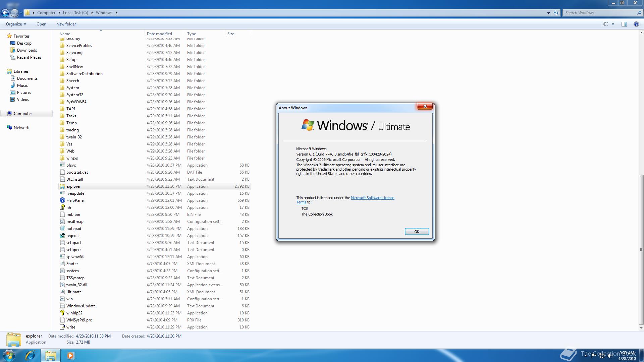
Task: Expand the Windows breadcrumb arrow
Action: (116, 13)
